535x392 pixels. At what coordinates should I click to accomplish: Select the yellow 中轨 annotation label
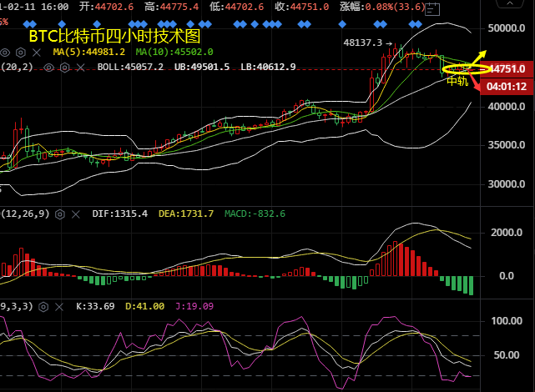pyautogui.click(x=457, y=82)
